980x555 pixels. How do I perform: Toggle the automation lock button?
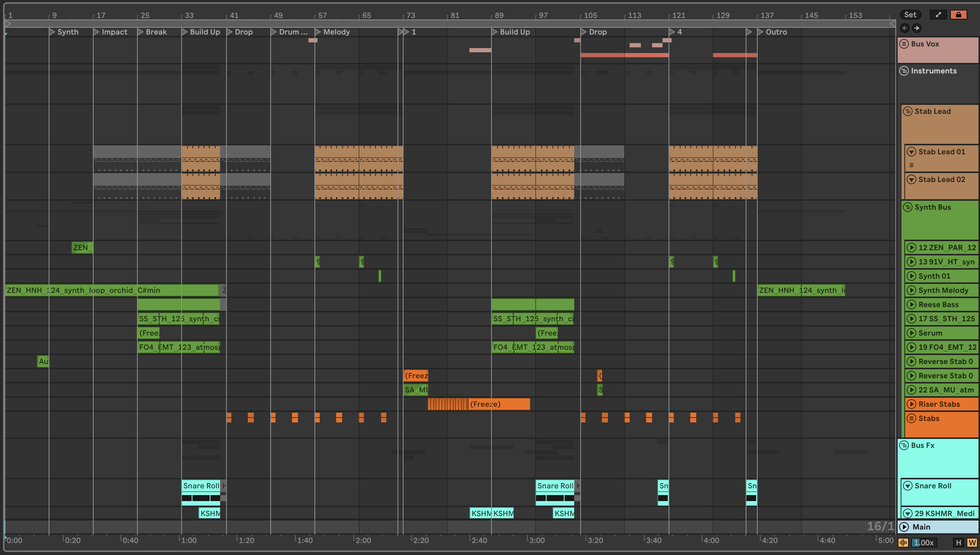pyautogui.click(x=958, y=15)
